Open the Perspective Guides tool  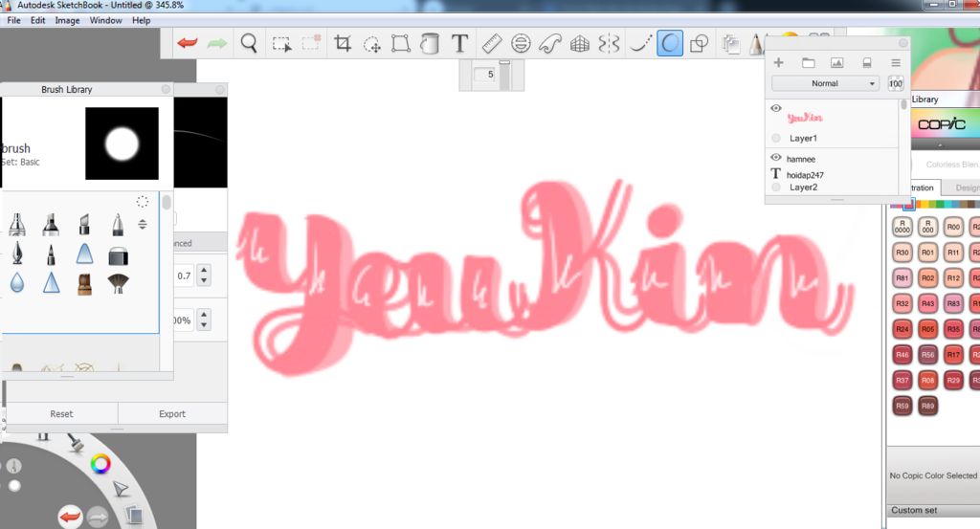pos(579,44)
